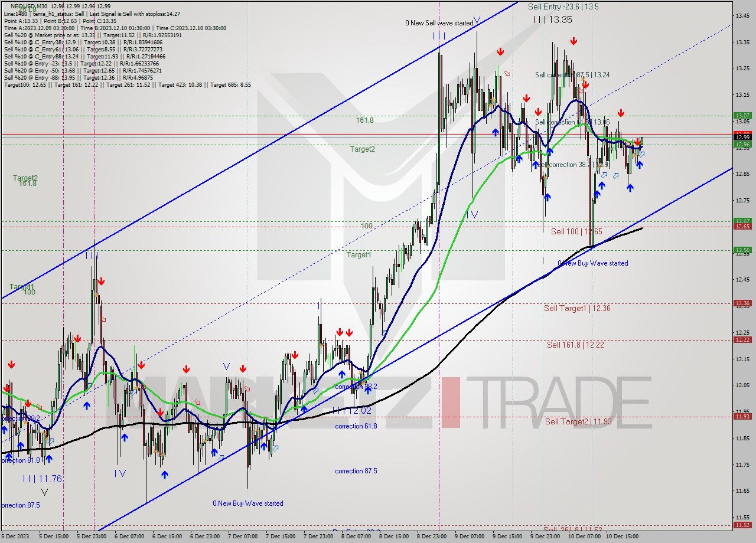Screen dimensions: 756x543
Task: Click the green 12.56 price tag on axis
Action: click(742, 250)
